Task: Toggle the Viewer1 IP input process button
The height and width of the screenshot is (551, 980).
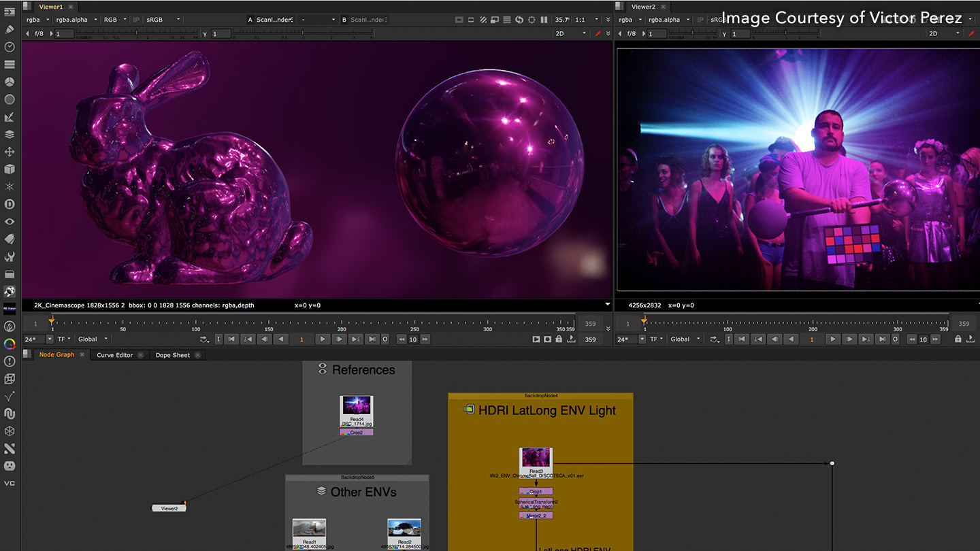Action: click(136, 20)
